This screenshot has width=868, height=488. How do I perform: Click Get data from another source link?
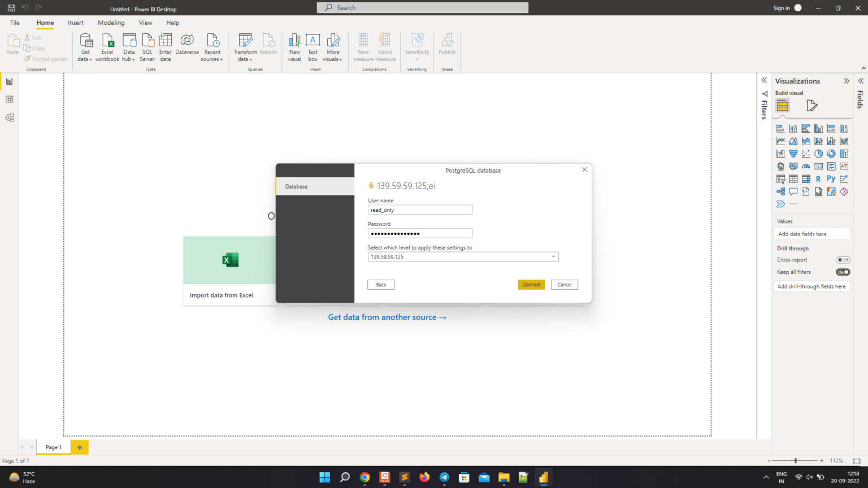pyautogui.click(x=387, y=317)
